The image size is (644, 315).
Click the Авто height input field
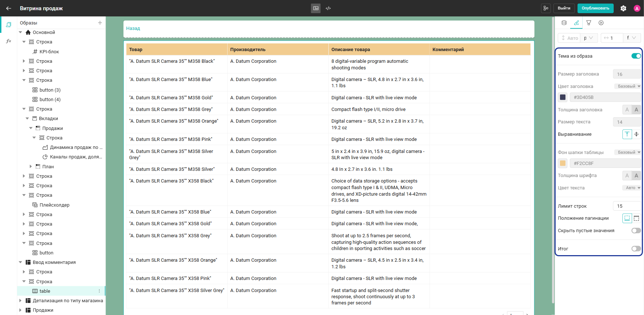[x=569, y=38]
